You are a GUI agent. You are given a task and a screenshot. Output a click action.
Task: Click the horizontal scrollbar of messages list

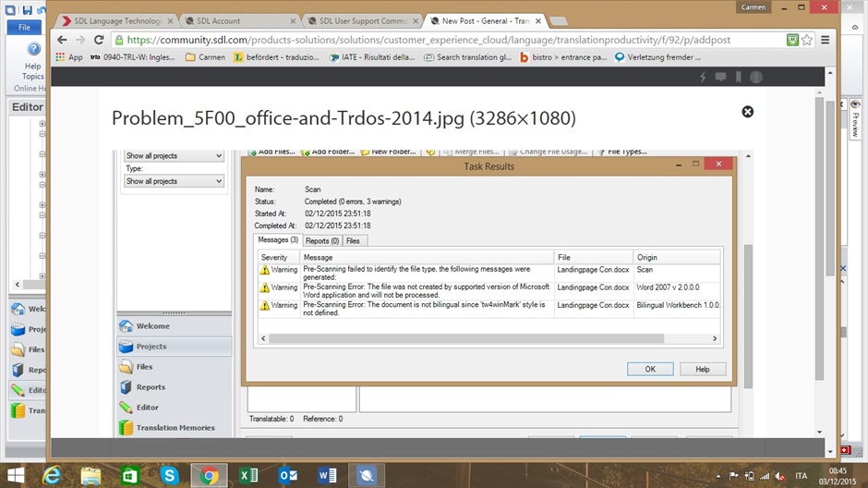466,338
